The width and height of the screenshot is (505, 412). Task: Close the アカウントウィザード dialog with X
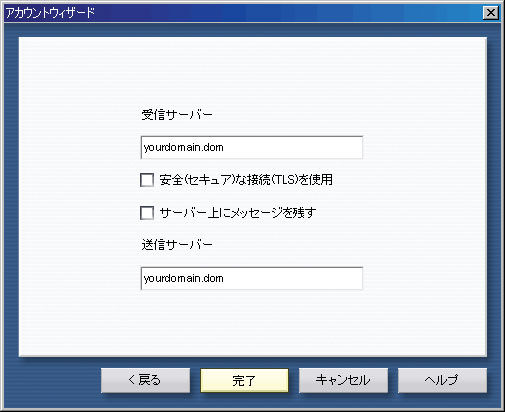491,13
